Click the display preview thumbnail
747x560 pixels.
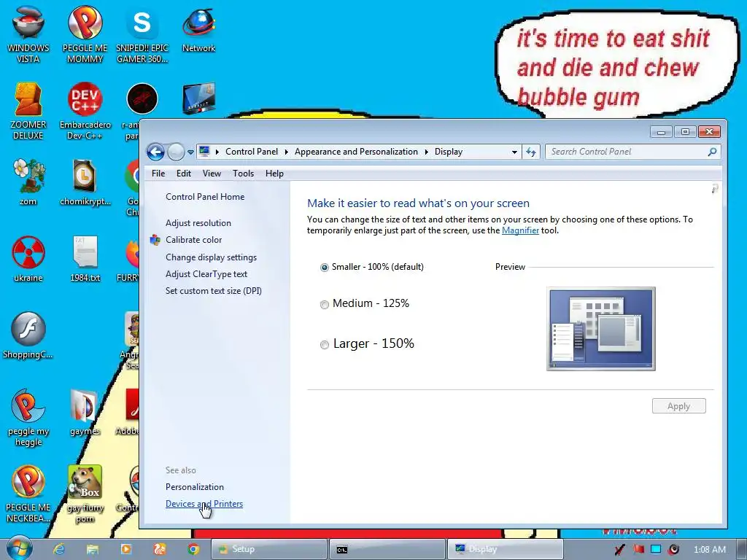[x=601, y=329]
